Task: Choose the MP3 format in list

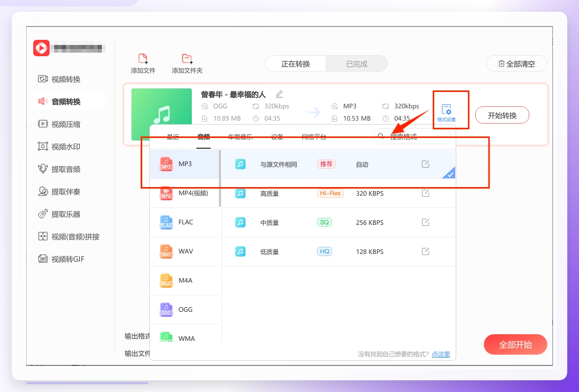Action: (185, 164)
